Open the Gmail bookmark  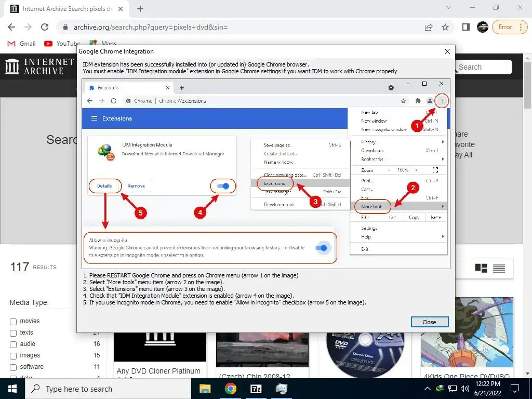(22, 44)
